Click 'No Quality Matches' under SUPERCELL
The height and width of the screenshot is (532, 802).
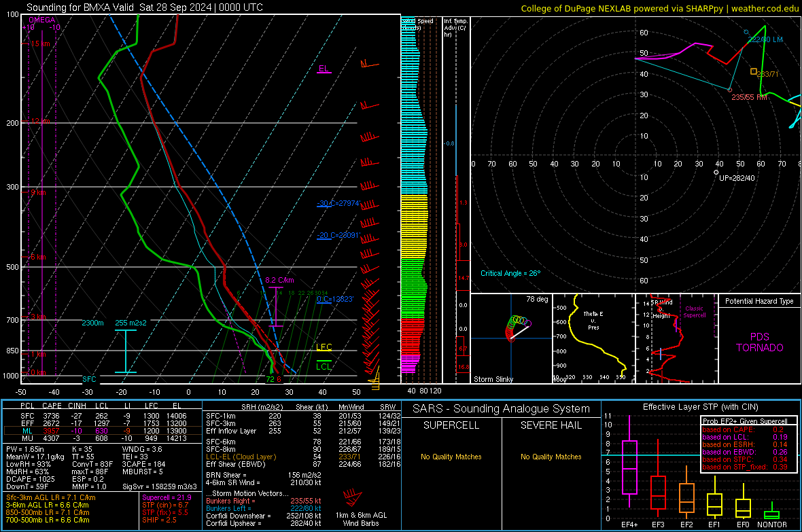tap(451, 457)
